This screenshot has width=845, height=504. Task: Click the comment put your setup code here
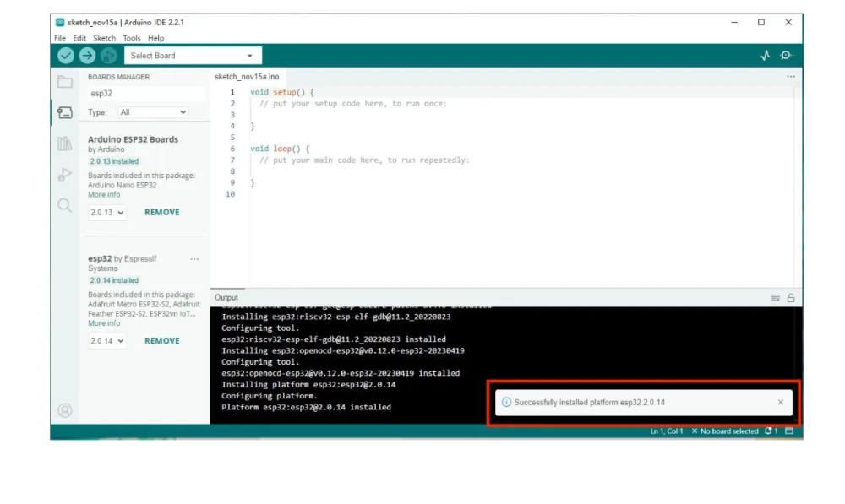353,104
